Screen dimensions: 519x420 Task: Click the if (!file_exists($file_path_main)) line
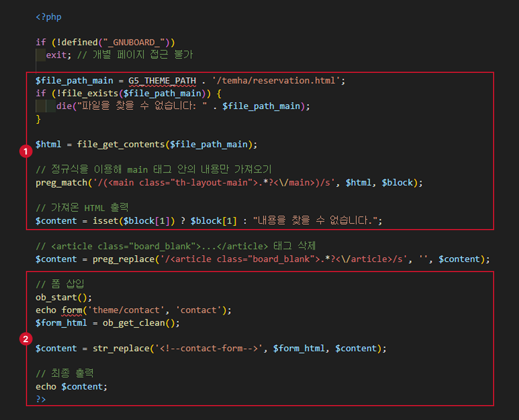(129, 93)
